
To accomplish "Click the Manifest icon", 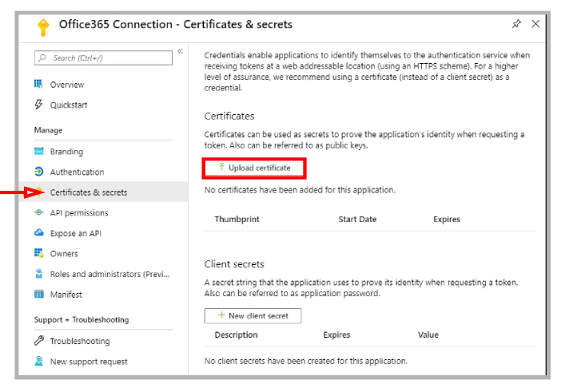I will pos(38,294).
